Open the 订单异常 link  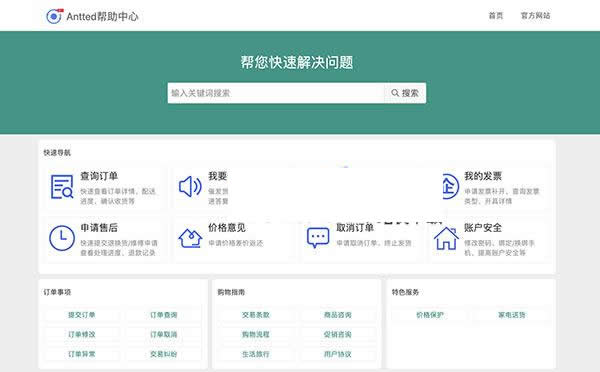click(82, 354)
